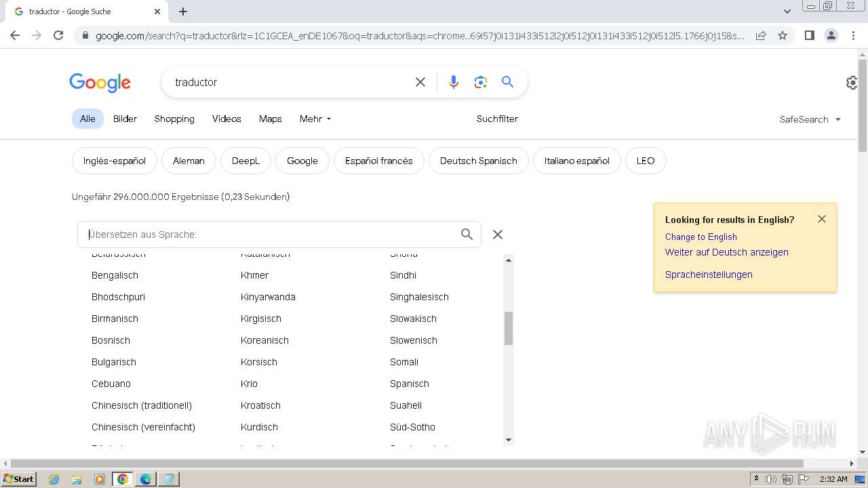Screen dimensions: 868x488
Task: Click language list scroll up arrow
Action: point(509,260)
